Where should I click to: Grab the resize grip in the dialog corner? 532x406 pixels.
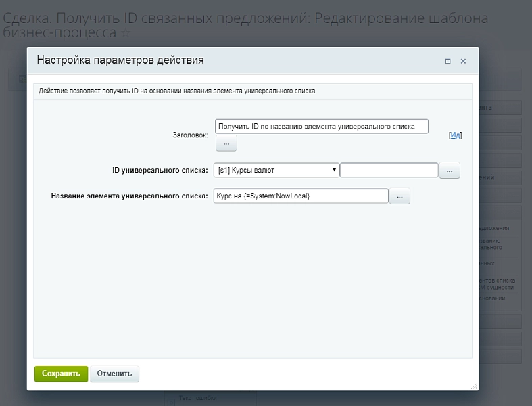[x=475, y=386]
